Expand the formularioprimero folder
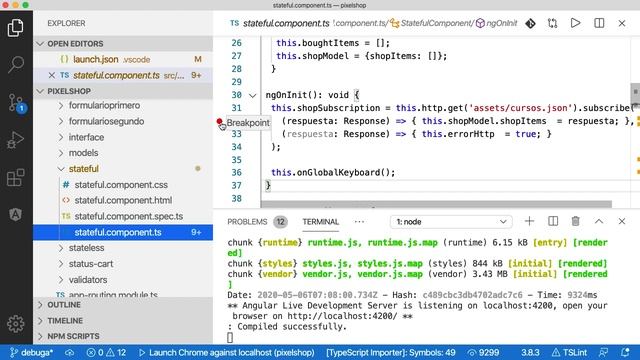Image resolution: width=640 pixels, height=360 pixels. pos(104,105)
